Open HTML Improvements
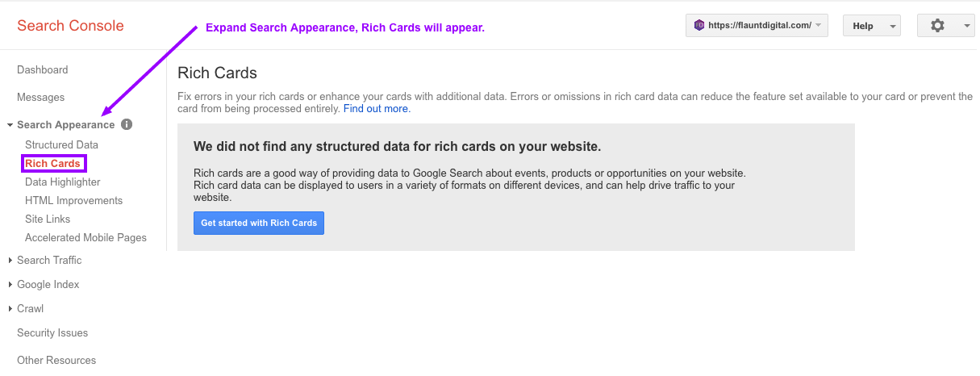980x376 pixels. 73,201
